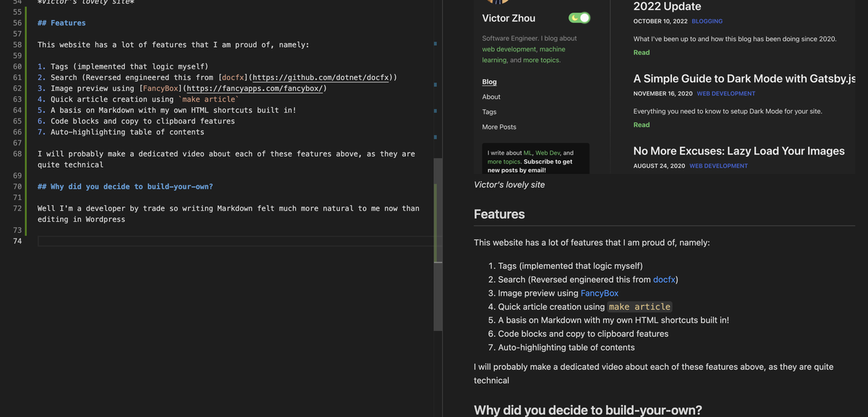This screenshot has width=868, height=417.
Task: Open 'No More Excuses: Lazy Load' post
Action: (x=739, y=151)
